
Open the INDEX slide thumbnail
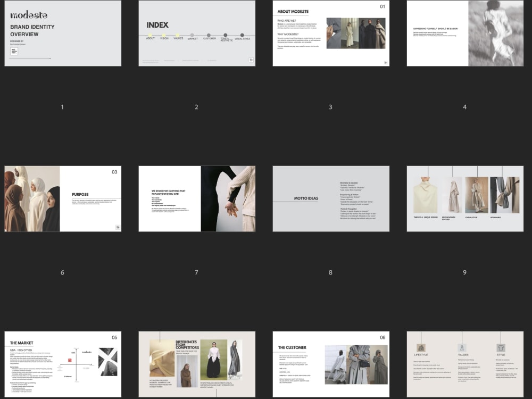pyautogui.click(x=197, y=33)
